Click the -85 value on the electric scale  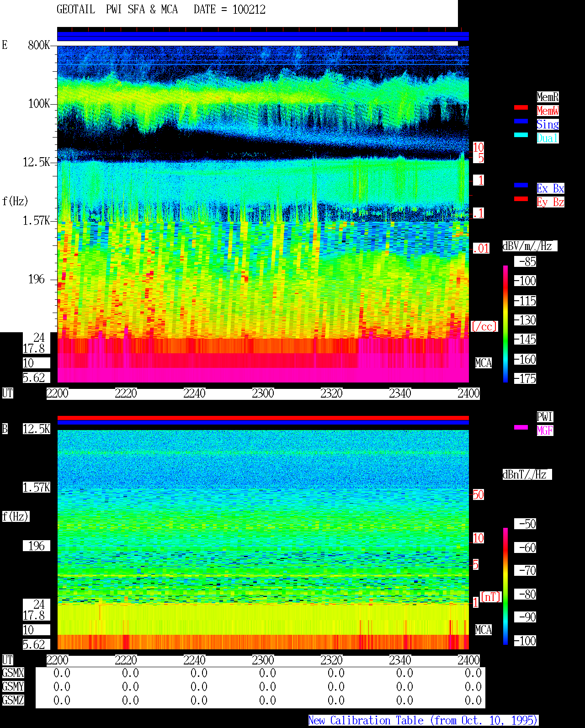[x=526, y=261]
